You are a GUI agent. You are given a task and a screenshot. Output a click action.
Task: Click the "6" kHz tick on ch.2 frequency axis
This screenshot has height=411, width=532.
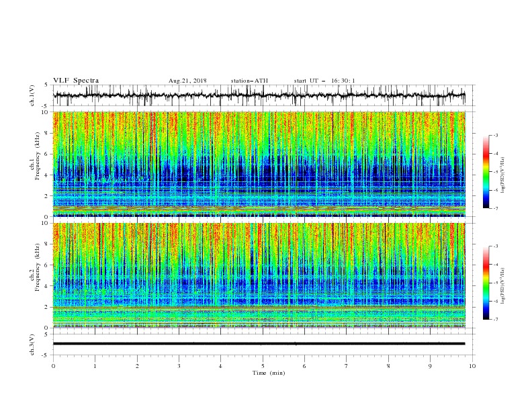point(47,265)
